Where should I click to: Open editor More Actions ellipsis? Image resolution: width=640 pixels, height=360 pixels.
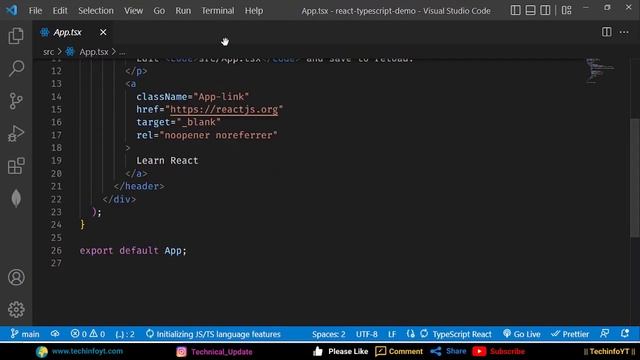(624, 32)
